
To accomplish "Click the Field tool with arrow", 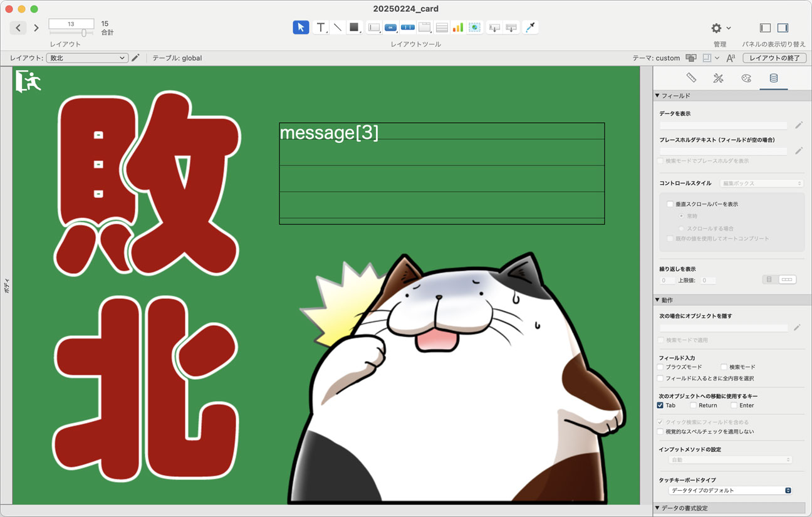I will click(494, 27).
